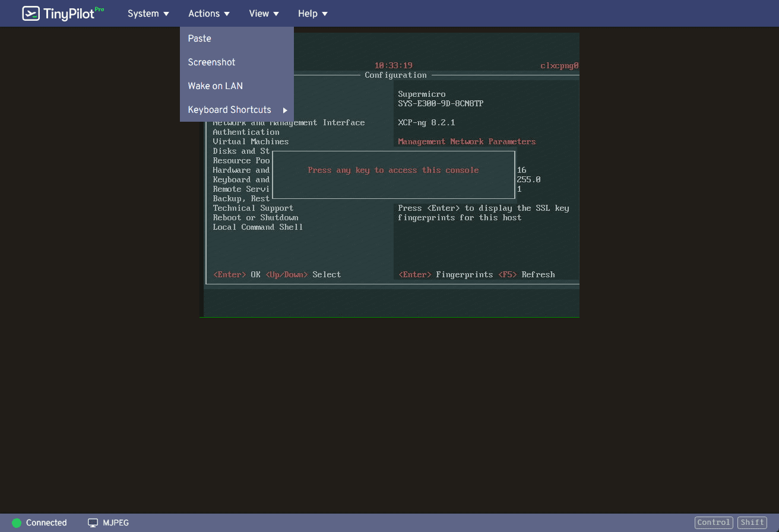
Task: Expand the Keyboard Shortcuts submenu
Action: point(230,110)
